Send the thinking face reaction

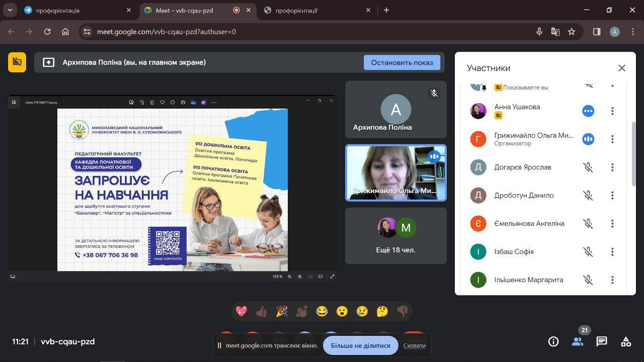click(x=382, y=312)
